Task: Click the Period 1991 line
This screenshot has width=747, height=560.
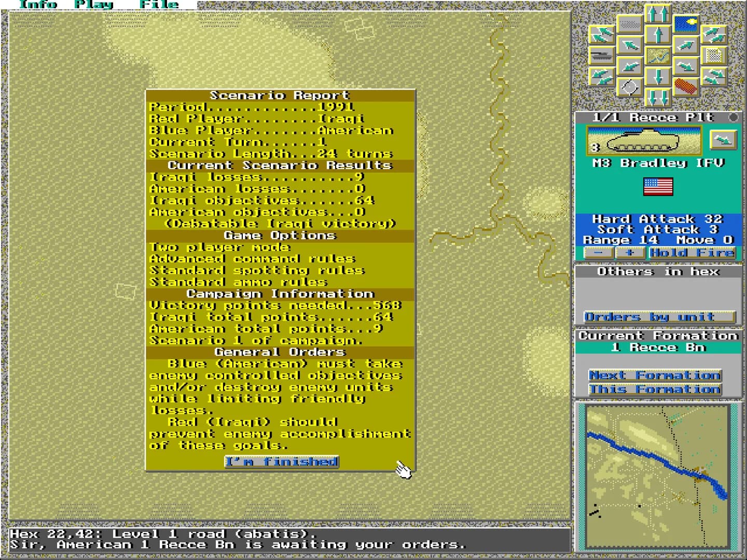Action: click(x=252, y=107)
